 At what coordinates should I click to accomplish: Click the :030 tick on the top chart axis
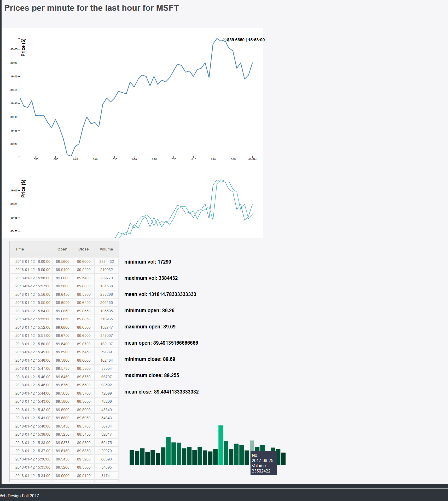tap(134, 159)
